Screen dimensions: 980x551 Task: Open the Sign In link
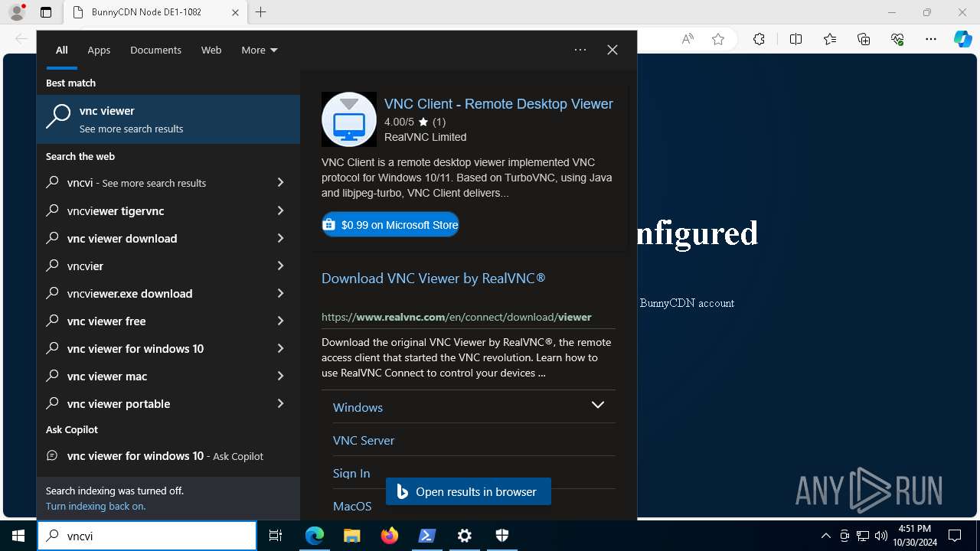pyautogui.click(x=351, y=473)
